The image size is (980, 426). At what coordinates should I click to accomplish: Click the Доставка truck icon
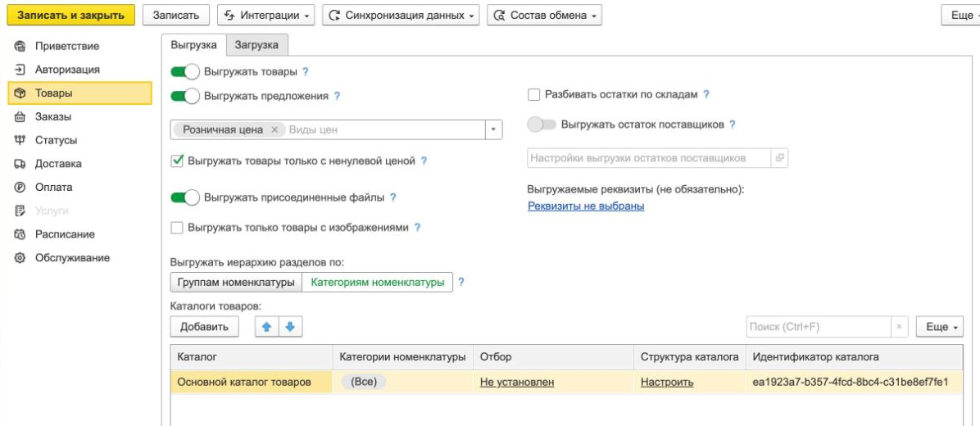point(20,164)
